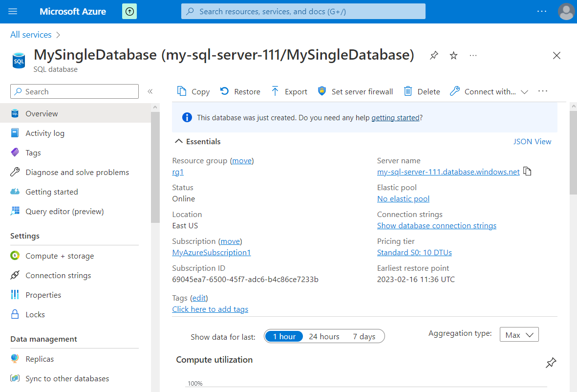Pin MySingleDatabase to dashboard
Viewport: 577px width, 392px height.
pyautogui.click(x=434, y=56)
